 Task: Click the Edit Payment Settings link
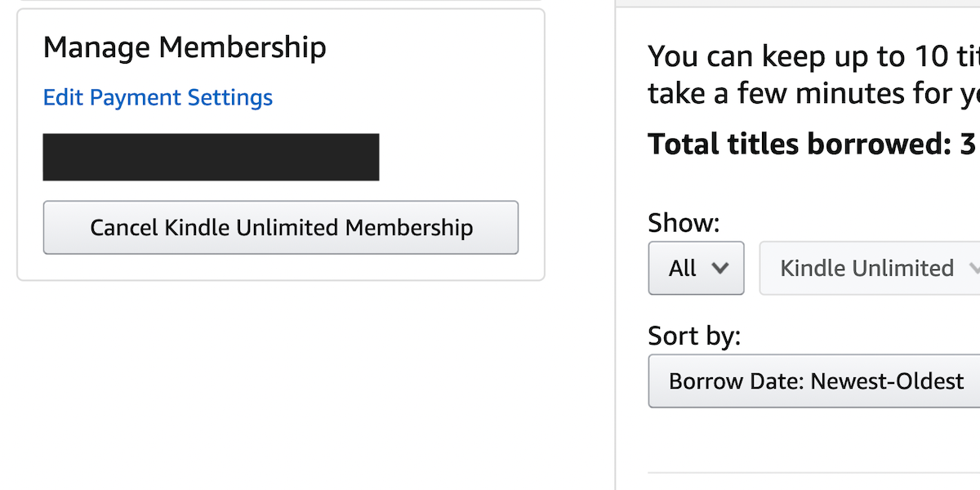[158, 98]
